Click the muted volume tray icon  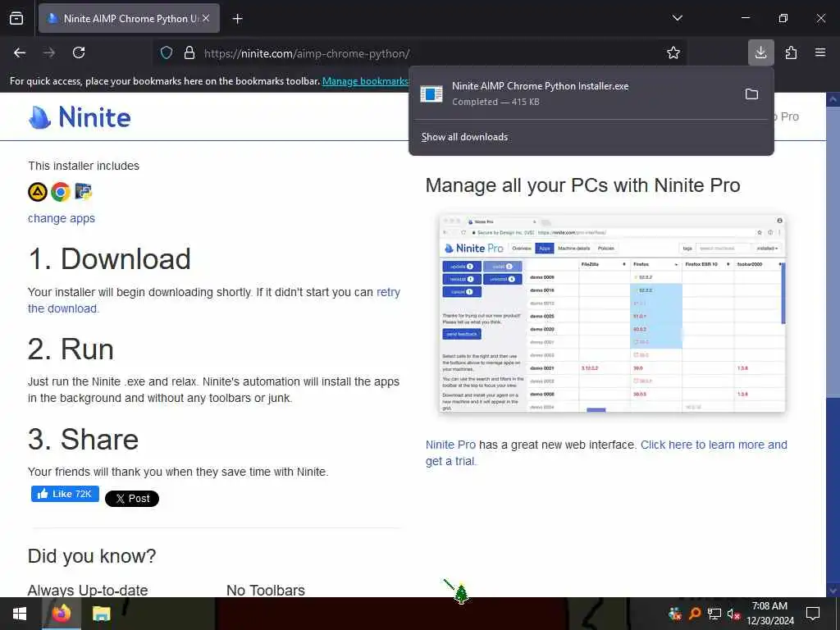[x=733, y=614]
